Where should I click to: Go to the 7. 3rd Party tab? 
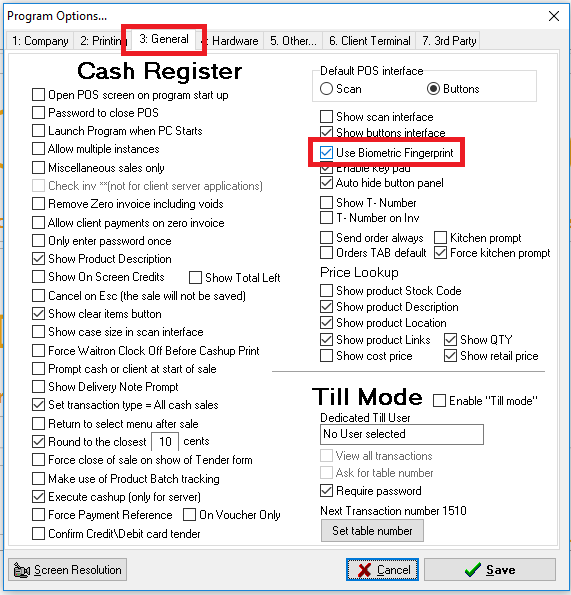(449, 41)
